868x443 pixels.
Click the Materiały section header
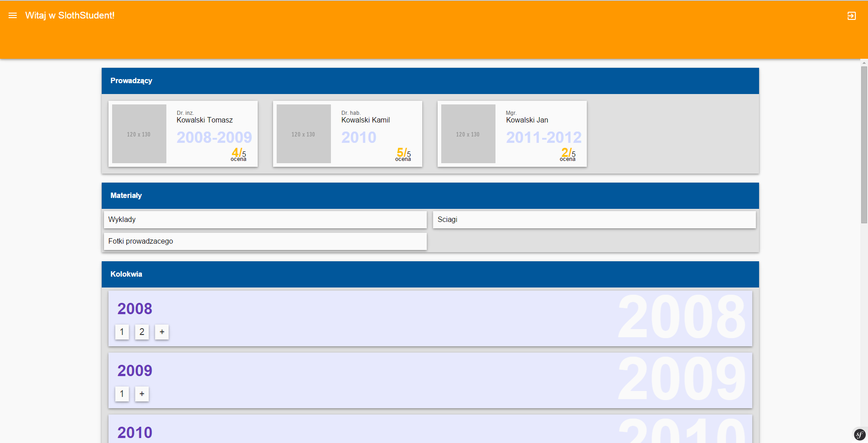pyautogui.click(x=430, y=196)
